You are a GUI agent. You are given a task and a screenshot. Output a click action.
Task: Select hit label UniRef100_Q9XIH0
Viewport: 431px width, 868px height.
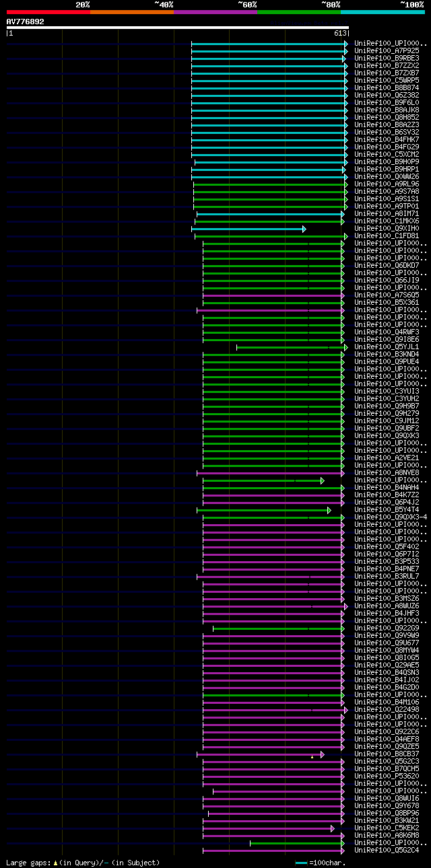(x=387, y=228)
